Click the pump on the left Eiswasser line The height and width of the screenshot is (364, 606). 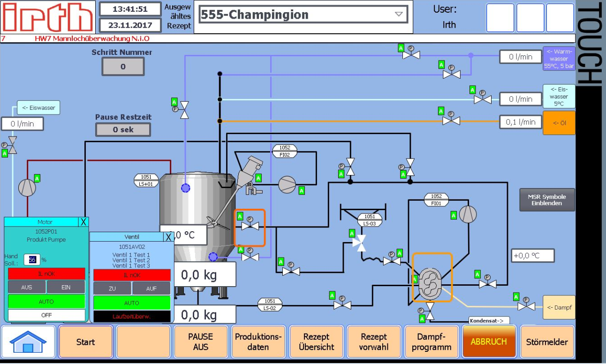27,188
